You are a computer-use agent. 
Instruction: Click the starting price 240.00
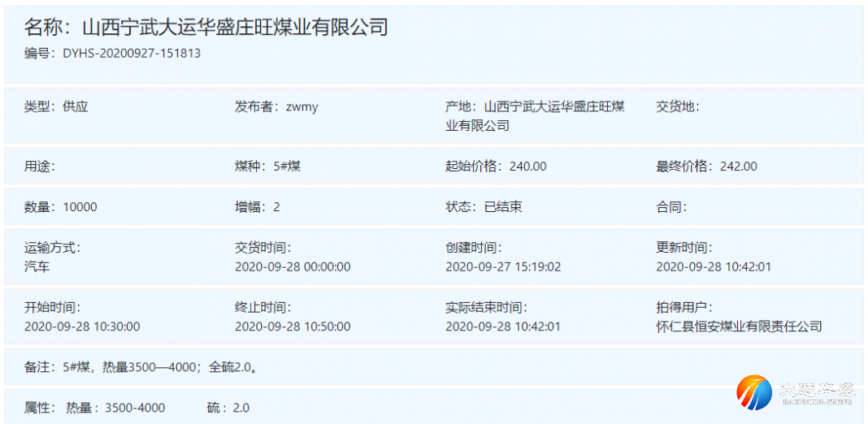coord(527,167)
